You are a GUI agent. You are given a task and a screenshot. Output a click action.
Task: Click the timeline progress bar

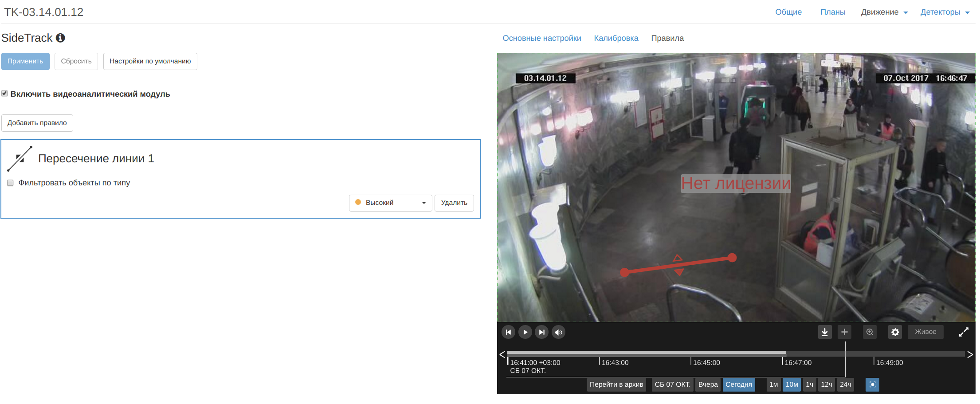tap(736, 353)
